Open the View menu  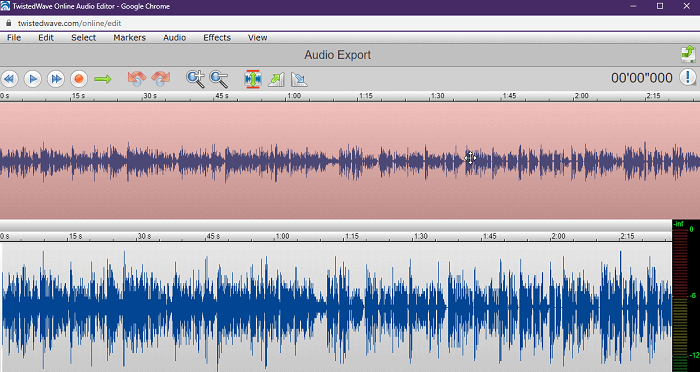point(258,38)
